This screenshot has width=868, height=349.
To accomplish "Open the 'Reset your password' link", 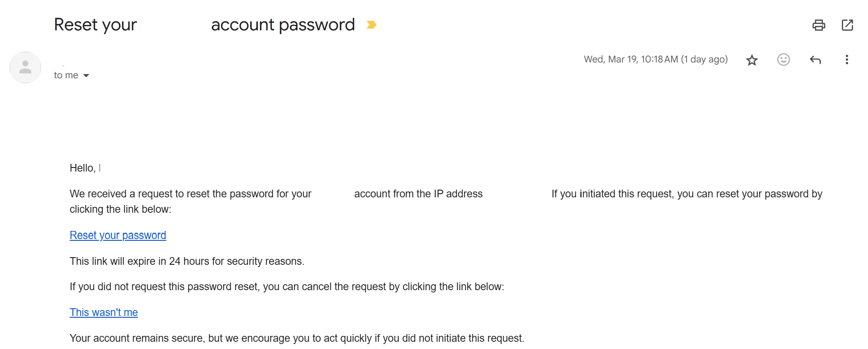I will pyautogui.click(x=118, y=235).
